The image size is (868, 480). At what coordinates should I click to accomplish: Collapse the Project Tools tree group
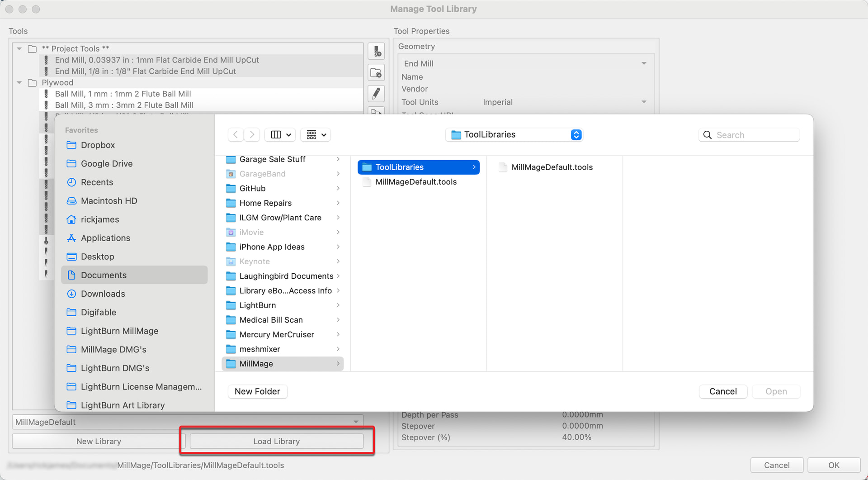tap(19, 48)
